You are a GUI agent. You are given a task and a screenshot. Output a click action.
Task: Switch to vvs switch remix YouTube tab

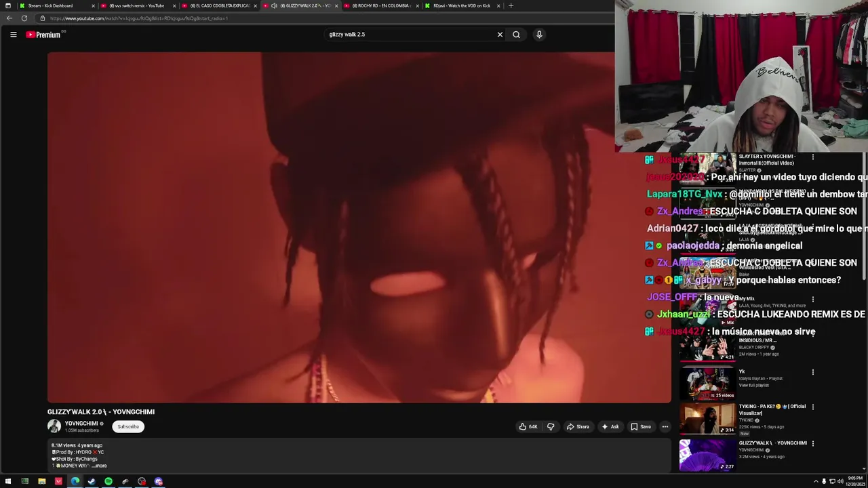coord(138,5)
